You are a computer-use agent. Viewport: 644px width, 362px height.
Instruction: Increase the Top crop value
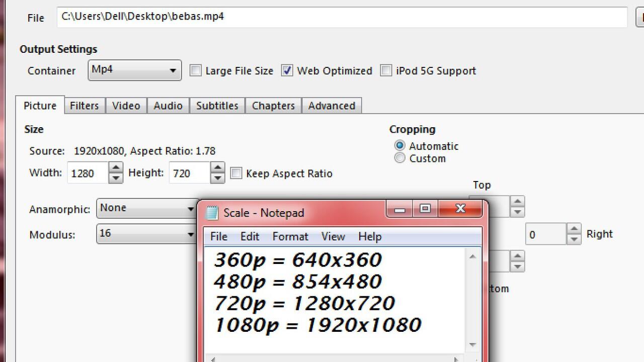(517, 201)
